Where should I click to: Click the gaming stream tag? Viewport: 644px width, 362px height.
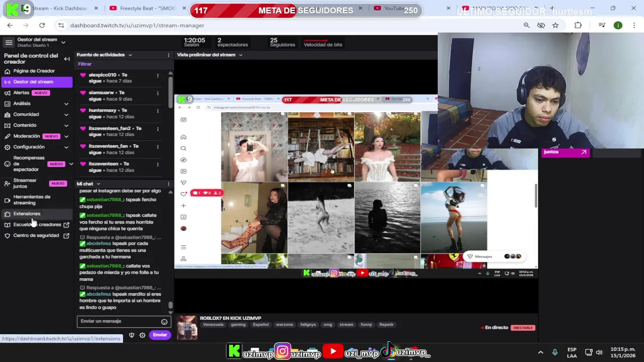pyautogui.click(x=238, y=325)
